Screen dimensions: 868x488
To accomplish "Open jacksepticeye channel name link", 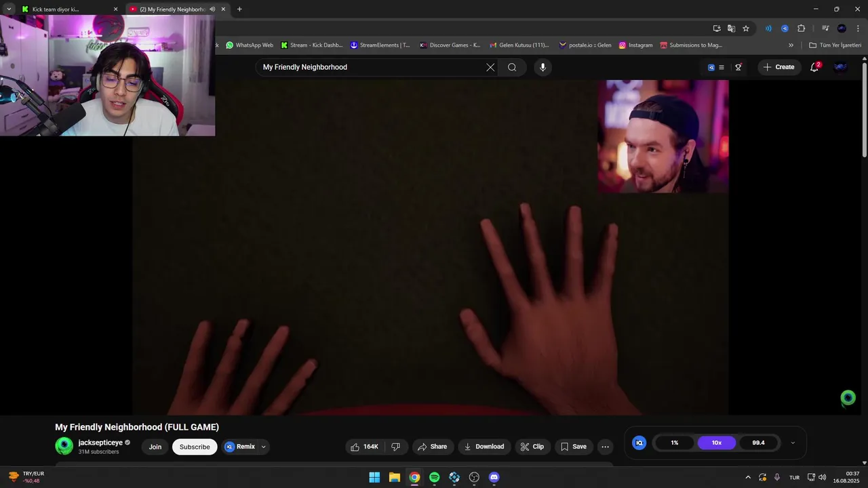I will 100,443.
